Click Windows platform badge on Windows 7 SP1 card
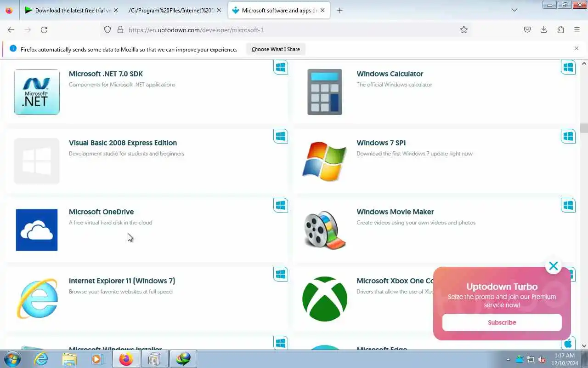The image size is (588, 368). [x=568, y=136]
